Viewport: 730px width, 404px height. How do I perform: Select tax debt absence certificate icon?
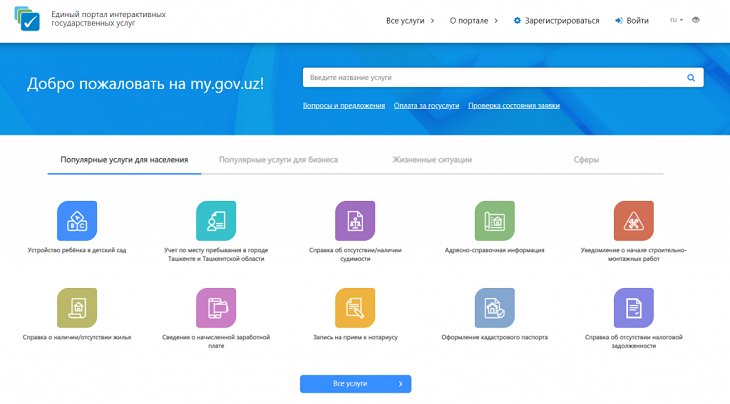[633, 308]
